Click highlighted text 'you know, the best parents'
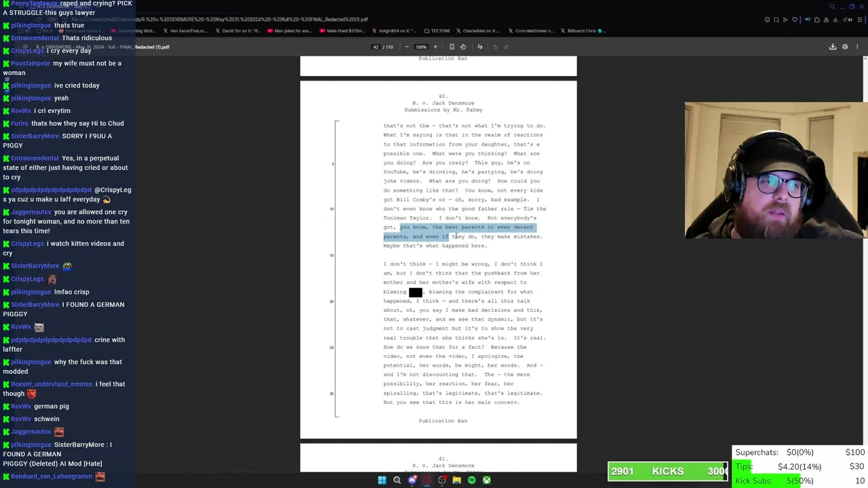The image size is (868, 488). [442, 227]
